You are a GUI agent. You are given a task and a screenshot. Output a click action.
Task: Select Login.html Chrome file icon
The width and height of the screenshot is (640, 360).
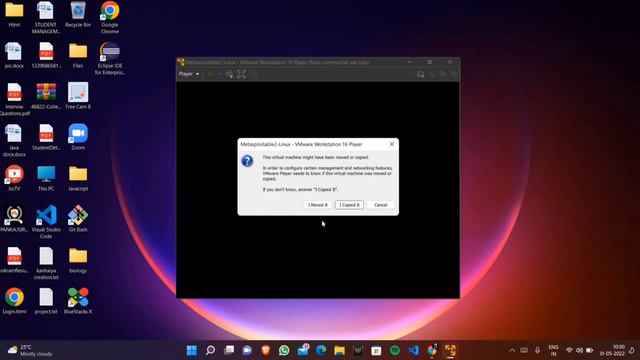pyautogui.click(x=14, y=301)
